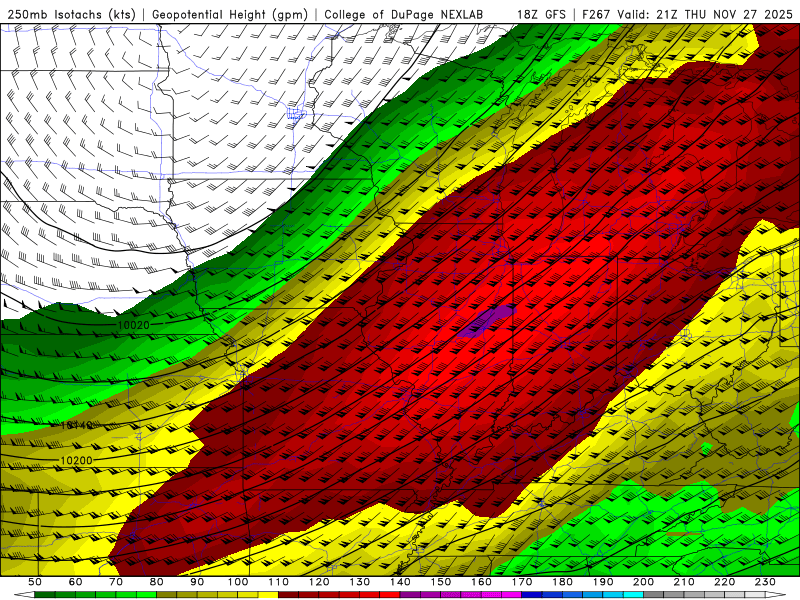Image resolution: width=800 pixels, height=600 pixels.
Task: Click the 200 knot label on the color scale
Action: pyautogui.click(x=644, y=582)
